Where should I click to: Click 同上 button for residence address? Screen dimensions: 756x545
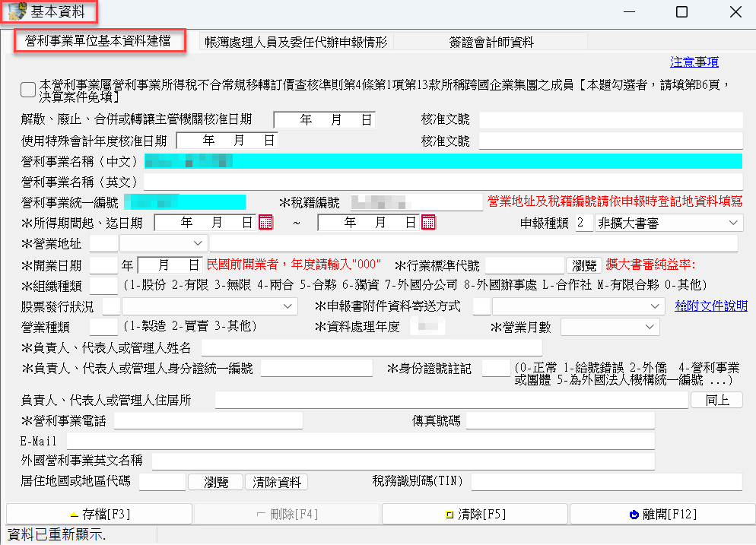(x=717, y=400)
